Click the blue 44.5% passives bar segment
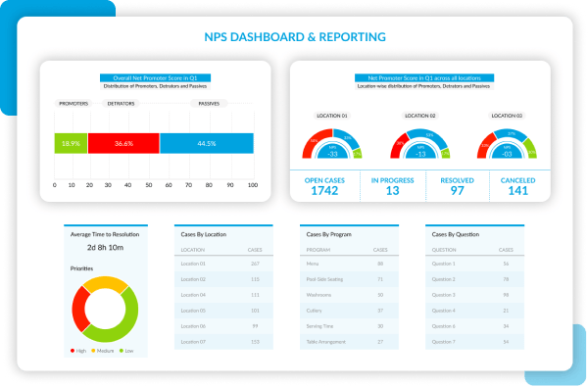Viewport: 588px width, 387px height. (207, 143)
